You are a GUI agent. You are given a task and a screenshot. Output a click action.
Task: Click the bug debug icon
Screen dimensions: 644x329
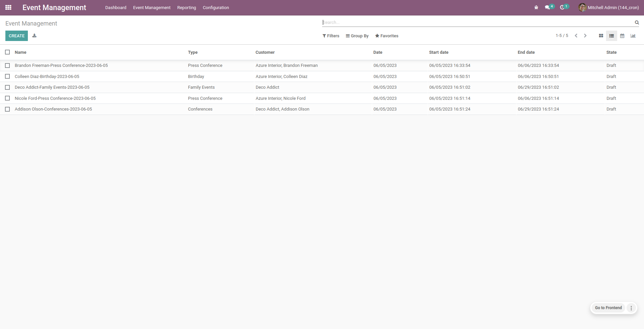[x=536, y=7]
